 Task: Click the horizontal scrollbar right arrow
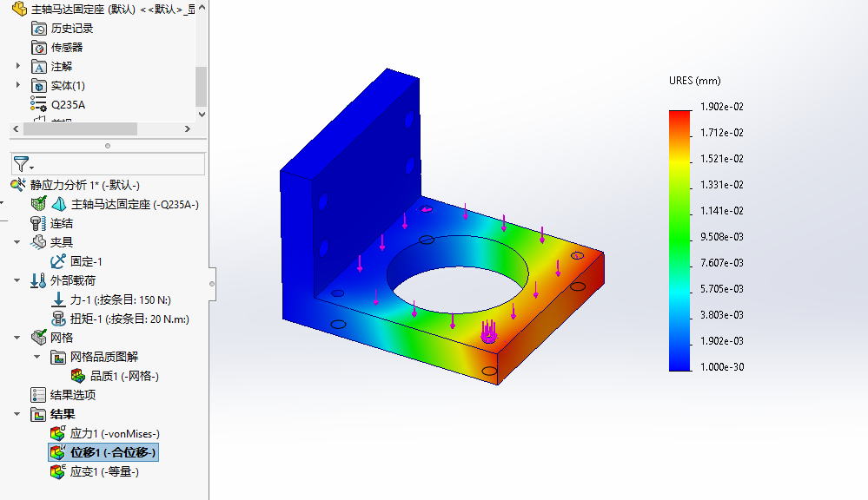pos(188,128)
